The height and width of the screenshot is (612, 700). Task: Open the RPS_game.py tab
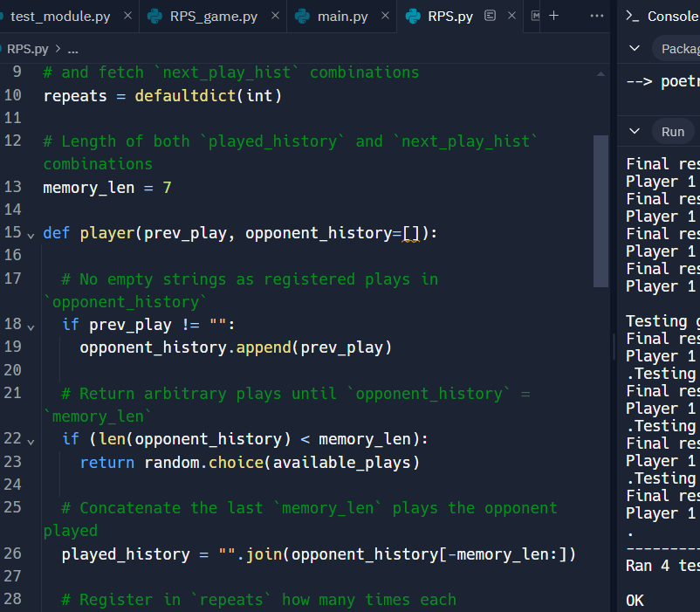tap(213, 17)
